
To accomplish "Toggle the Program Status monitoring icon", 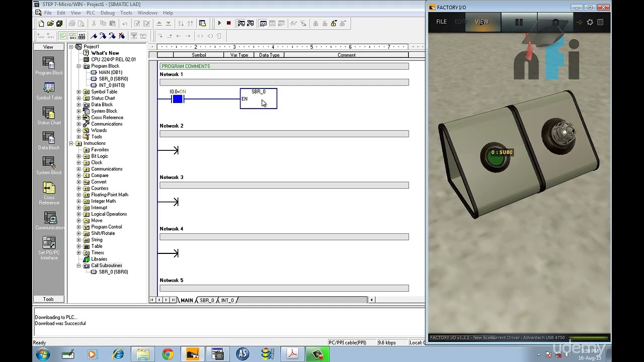I will click(241, 24).
